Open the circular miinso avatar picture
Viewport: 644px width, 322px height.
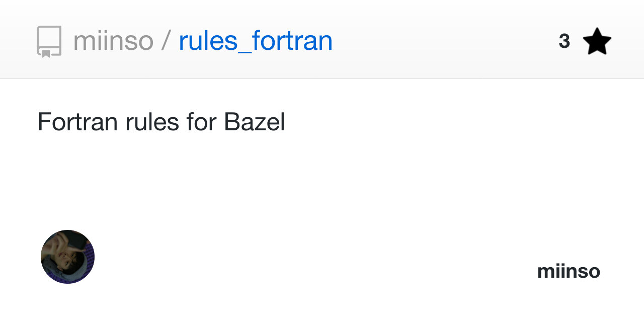(x=67, y=257)
